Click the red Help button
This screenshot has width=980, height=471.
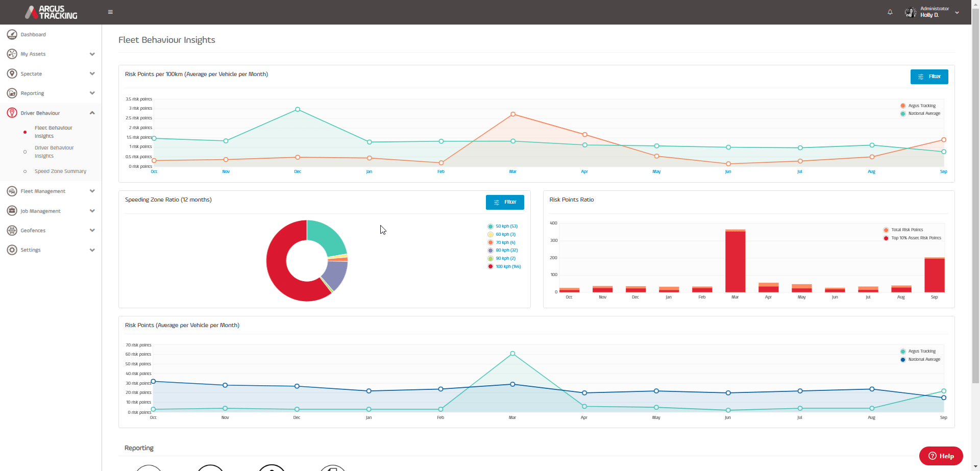tap(941, 456)
